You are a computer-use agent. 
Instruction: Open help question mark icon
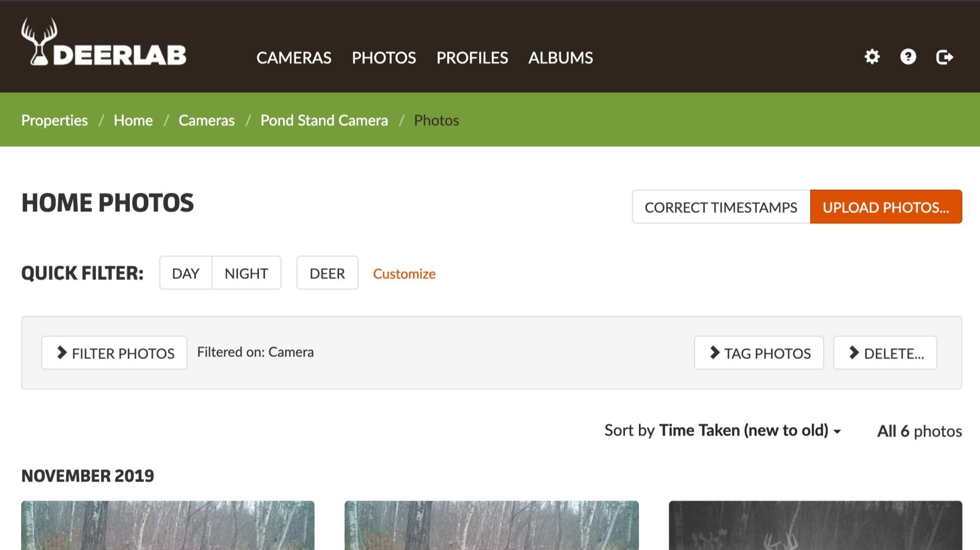coord(908,57)
